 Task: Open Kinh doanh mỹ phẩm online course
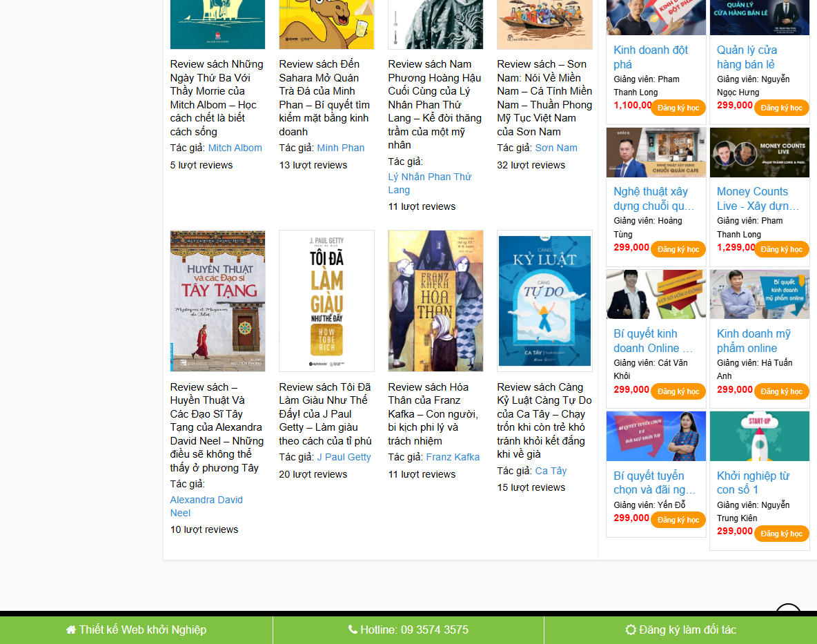[754, 341]
